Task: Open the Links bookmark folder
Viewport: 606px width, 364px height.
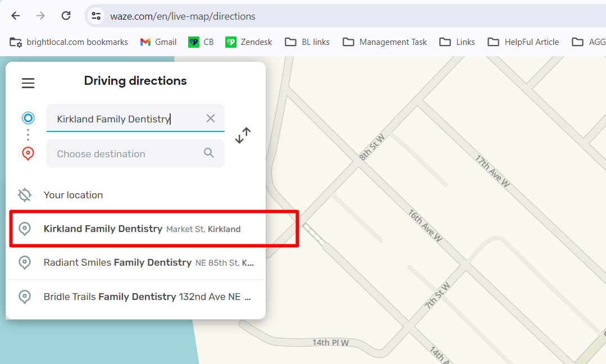Action: [x=457, y=42]
